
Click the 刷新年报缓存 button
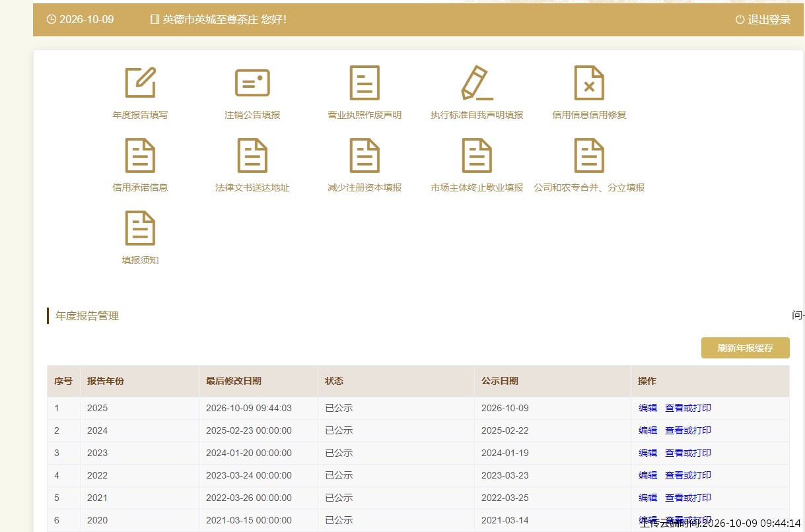click(745, 348)
